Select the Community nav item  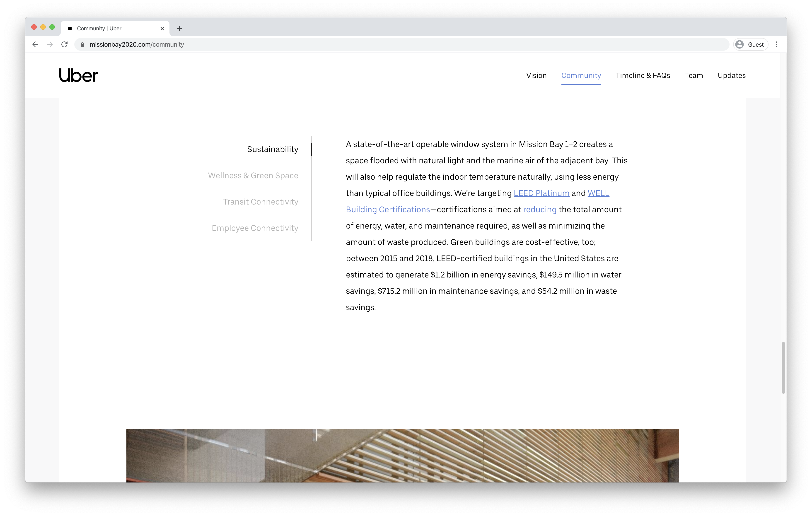click(581, 75)
